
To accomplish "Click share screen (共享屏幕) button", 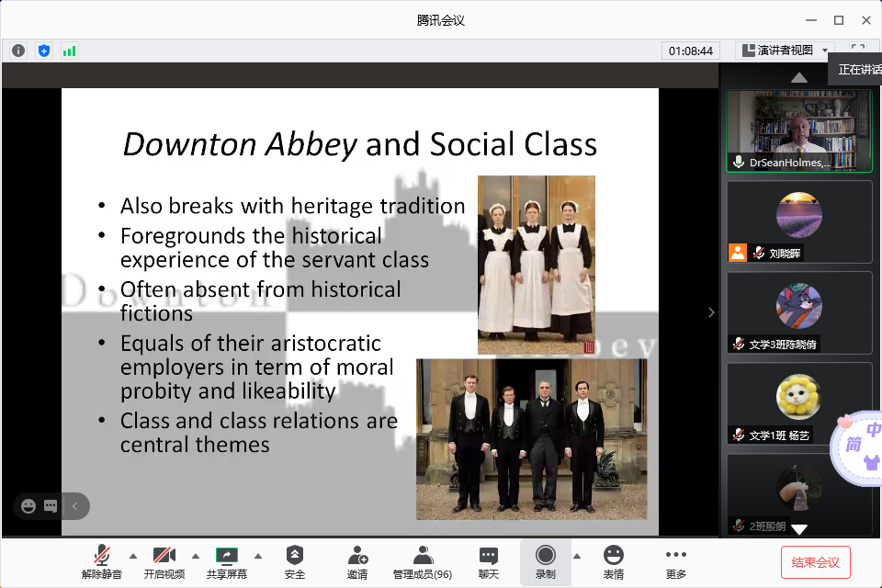I will pyautogui.click(x=226, y=561).
